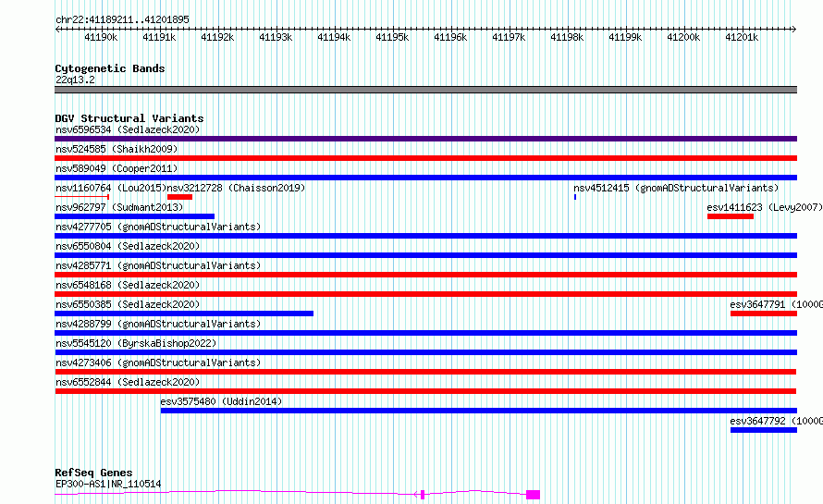Click the blue esv3647792 variant bar
The width and height of the screenshot is (823, 504).
coord(764,430)
